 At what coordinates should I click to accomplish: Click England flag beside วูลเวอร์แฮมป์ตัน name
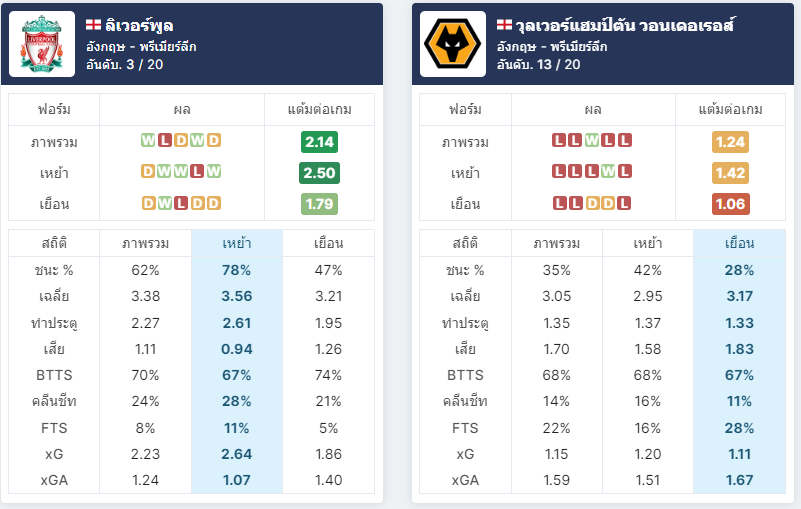tap(504, 25)
